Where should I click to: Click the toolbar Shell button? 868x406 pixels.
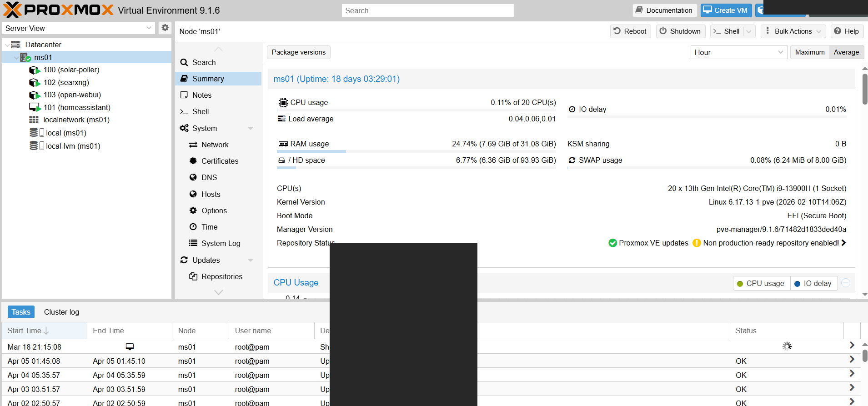point(727,31)
